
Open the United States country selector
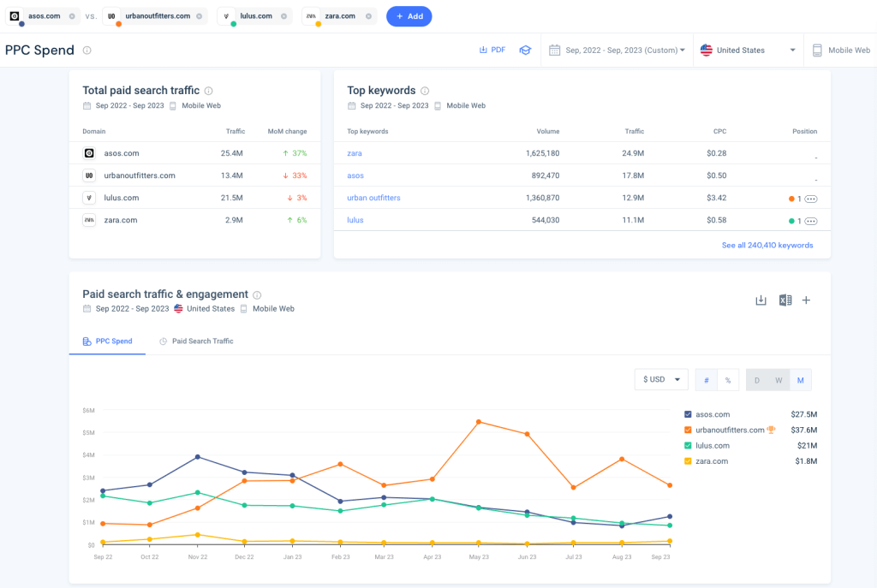click(749, 50)
